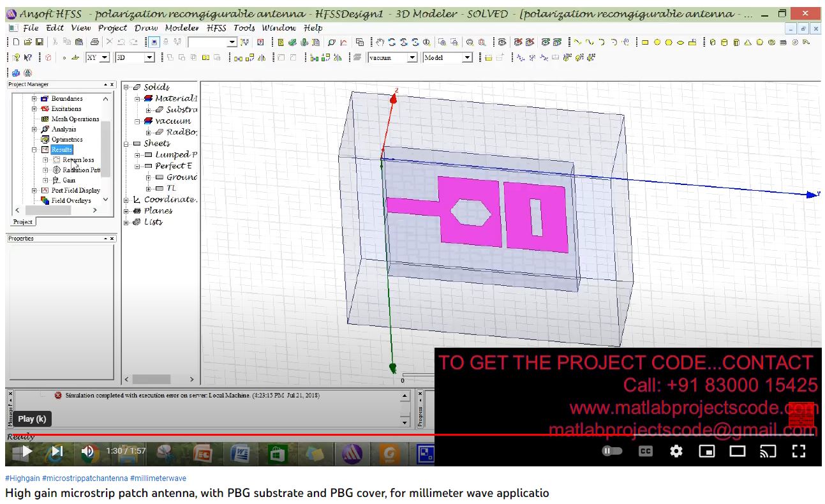Switch to the Project tab
This screenshot has height=504, width=825.
(23, 222)
